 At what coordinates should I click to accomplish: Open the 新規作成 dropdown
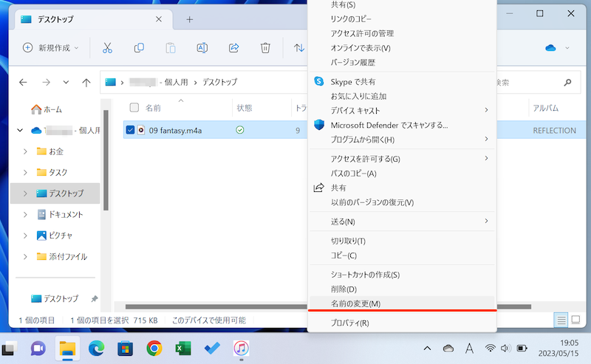point(50,48)
